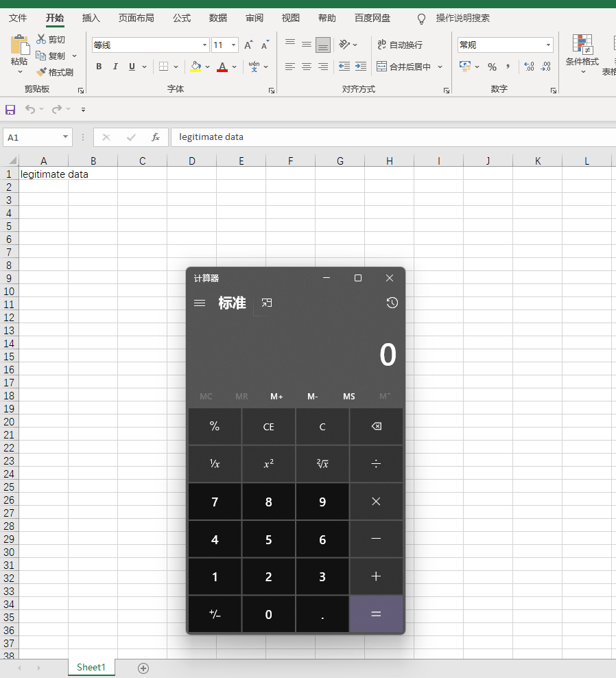
Task: Expand font color options arrow
Action: point(235,67)
